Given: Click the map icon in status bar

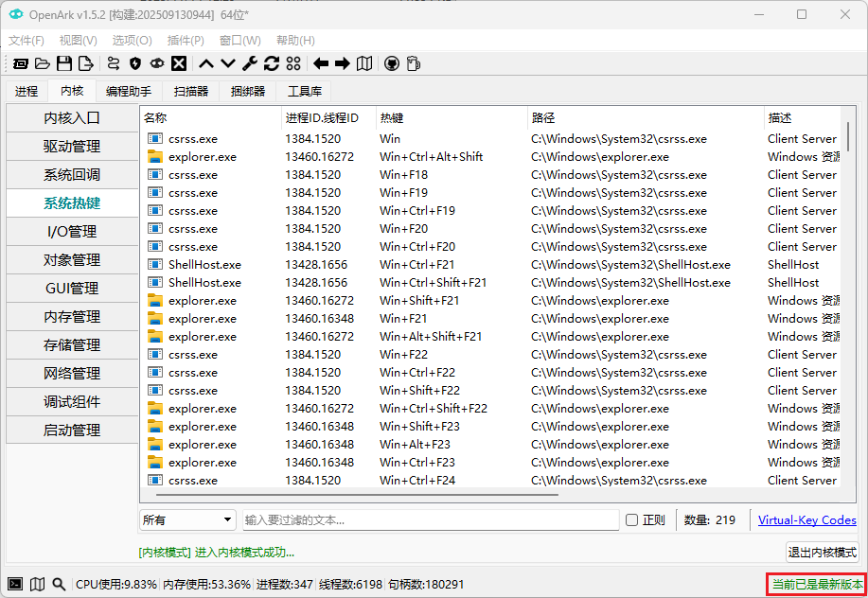Looking at the screenshot, I should (x=37, y=584).
